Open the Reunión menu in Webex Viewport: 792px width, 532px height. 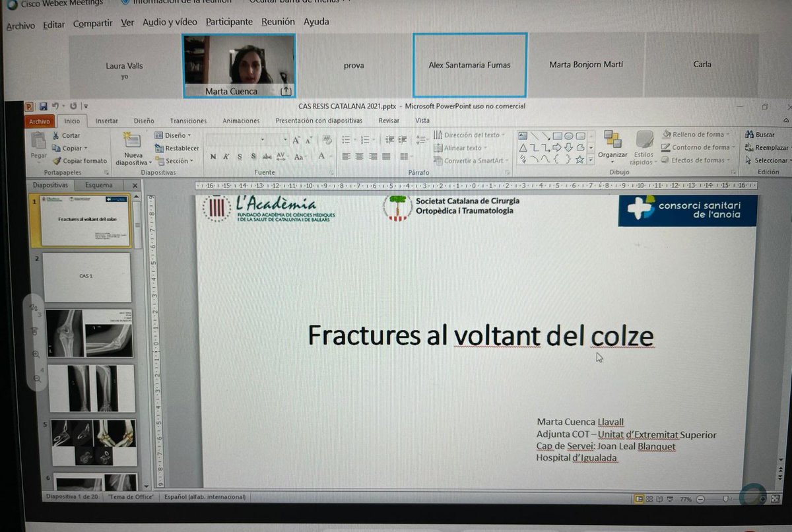(x=278, y=22)
